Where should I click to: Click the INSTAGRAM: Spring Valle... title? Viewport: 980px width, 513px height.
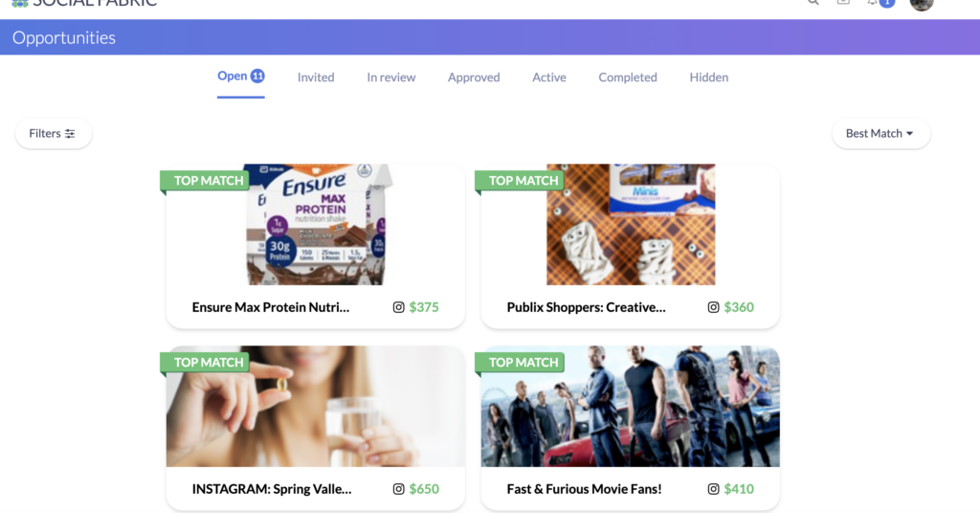click(271, 489)
